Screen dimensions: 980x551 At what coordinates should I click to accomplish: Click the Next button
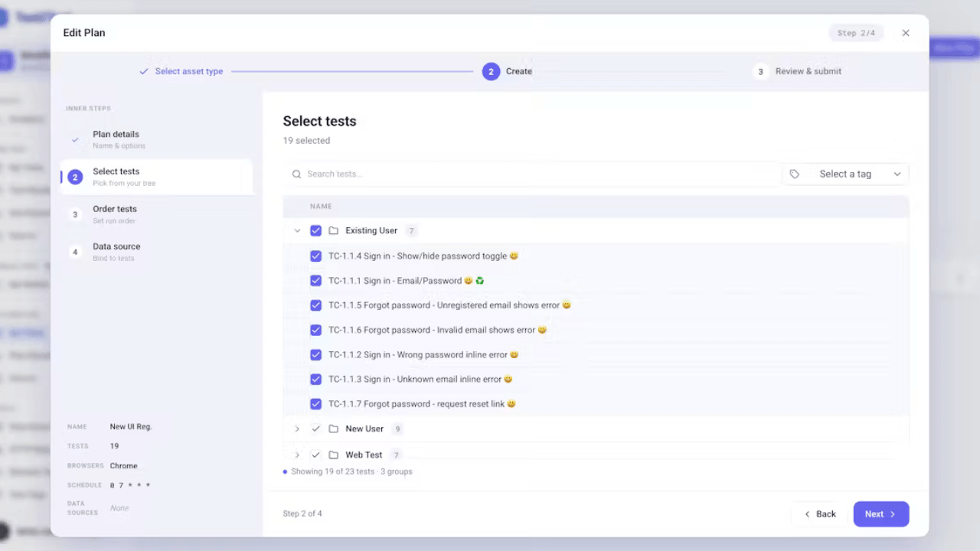[881, 514]
